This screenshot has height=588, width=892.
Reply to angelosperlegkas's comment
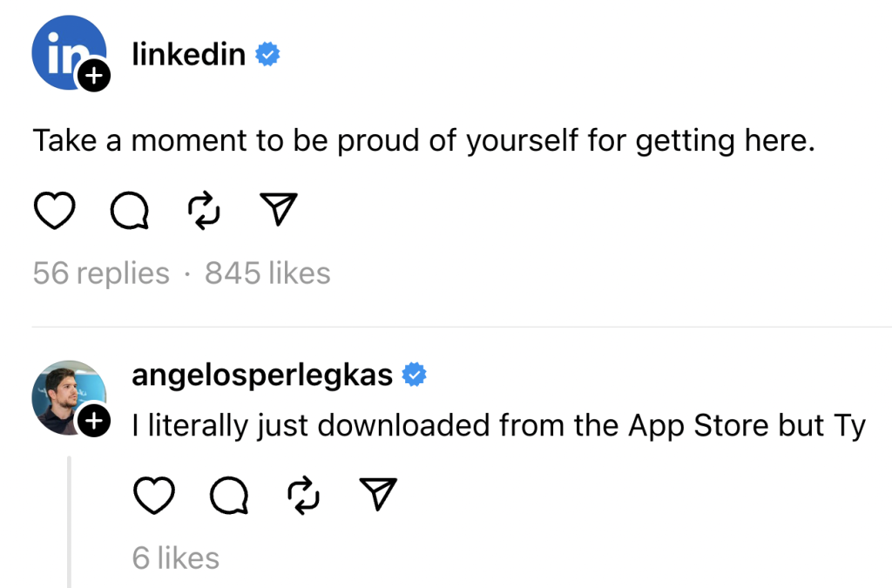(x=230, y=496)
